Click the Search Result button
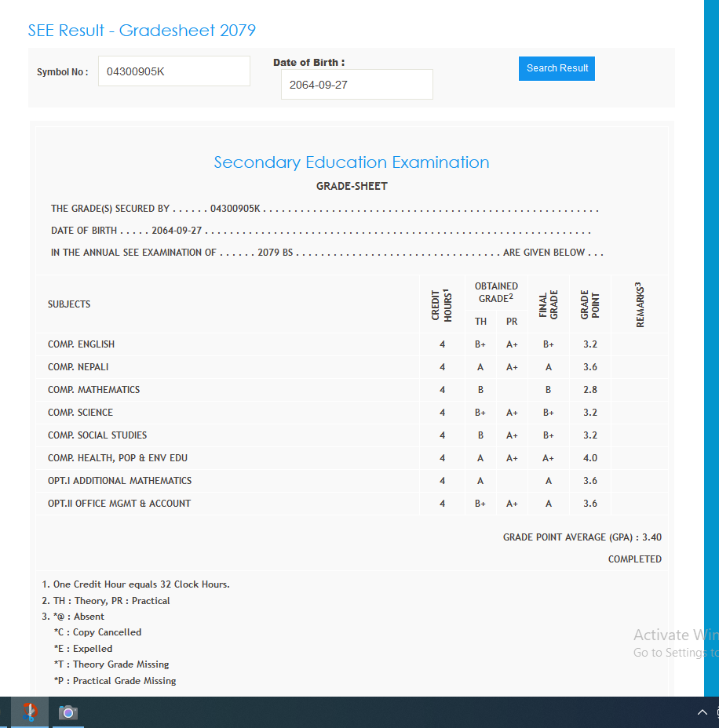 click(x=557, y=68)
